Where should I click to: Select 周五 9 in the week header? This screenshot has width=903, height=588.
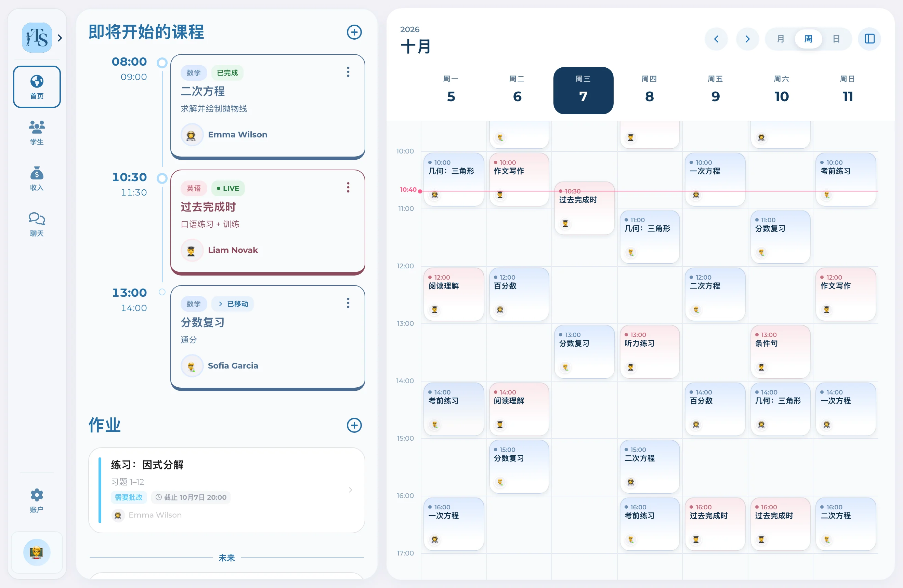click(x=715, y=91)
